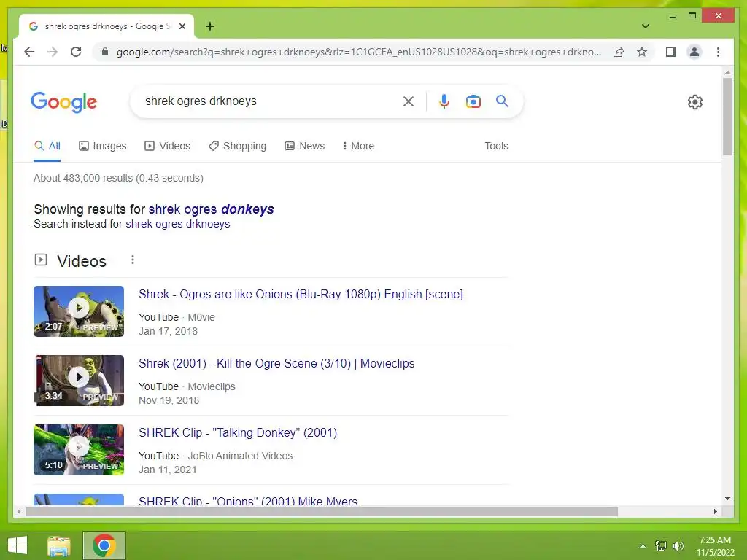Expand the tab search chevron
This screenshot has width=747, height=560.
point(645,26)
